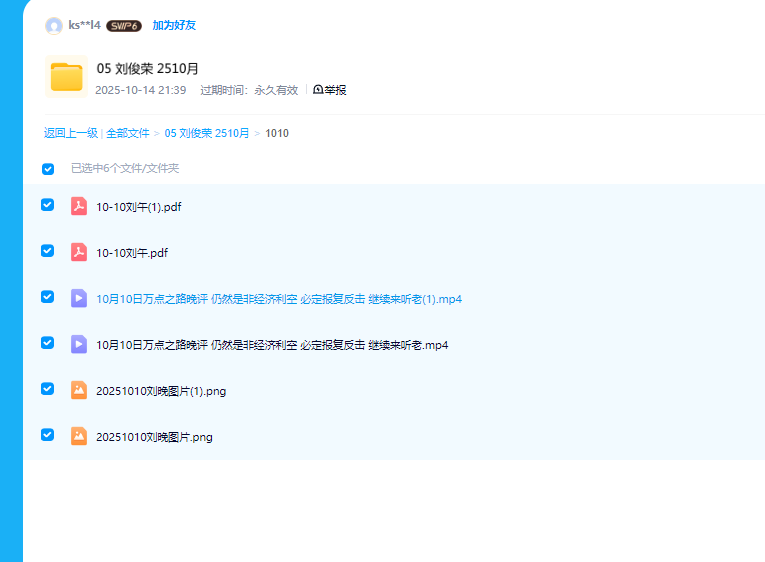765x562 pixels.
Task: Click the SVIP6 membership badge
Action: pos(124,26)
